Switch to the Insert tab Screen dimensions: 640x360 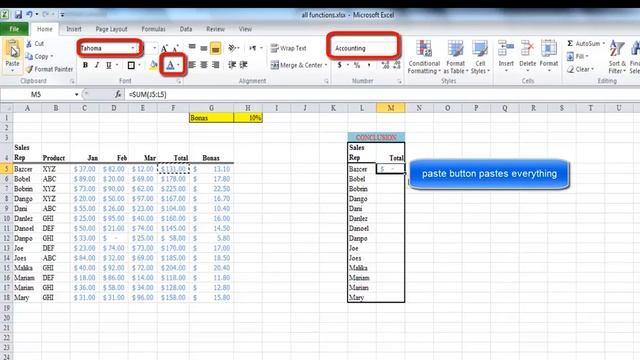point(74,29)
